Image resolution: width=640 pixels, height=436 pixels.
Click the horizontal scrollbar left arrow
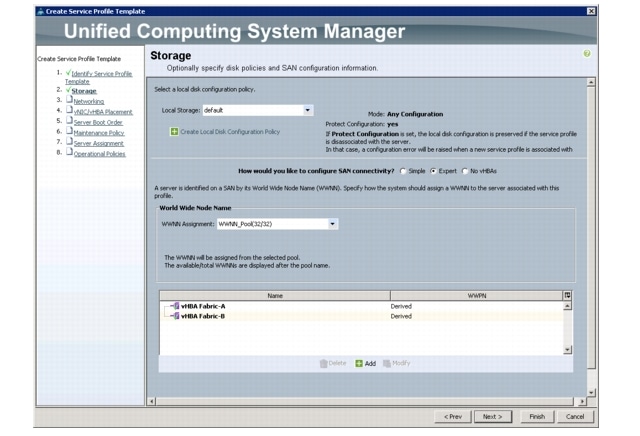click(x=151, y=401)
